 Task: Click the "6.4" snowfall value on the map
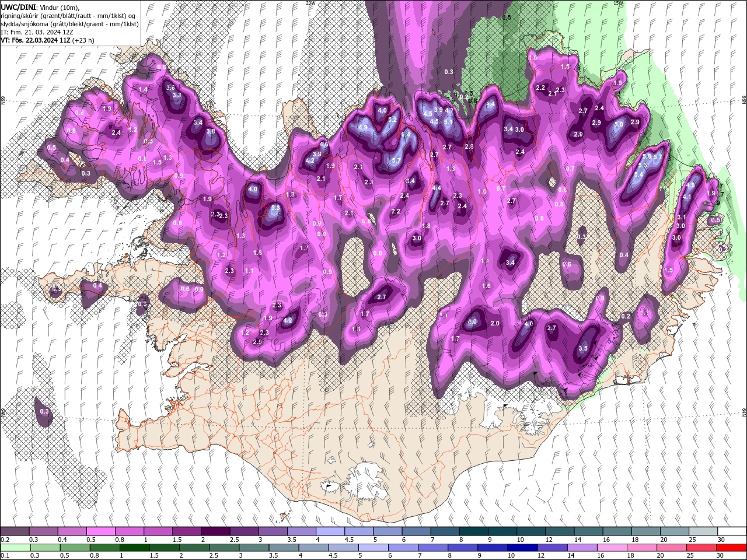pos(406,134)
